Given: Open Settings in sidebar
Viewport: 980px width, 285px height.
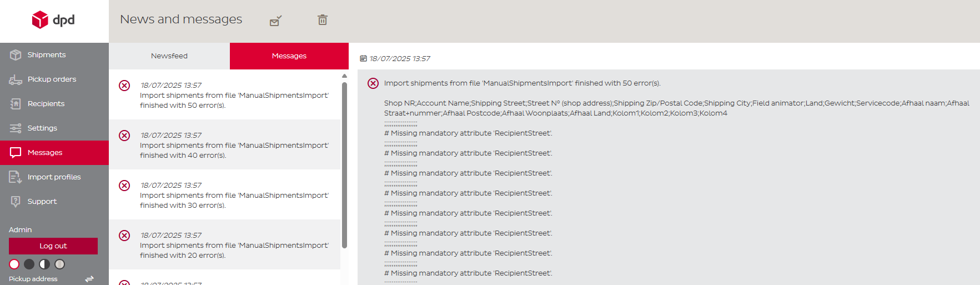Looking at the screenshot, I should tap(54, 128).
